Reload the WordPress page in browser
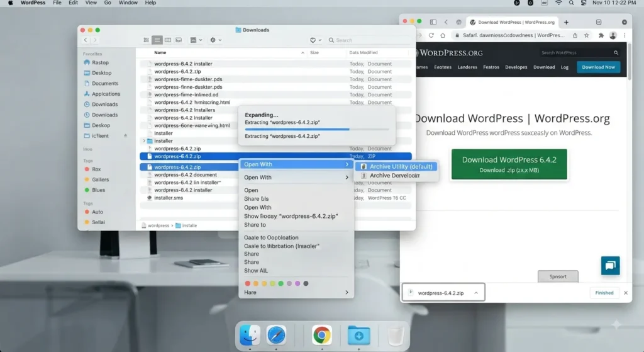 click(431, 35)
